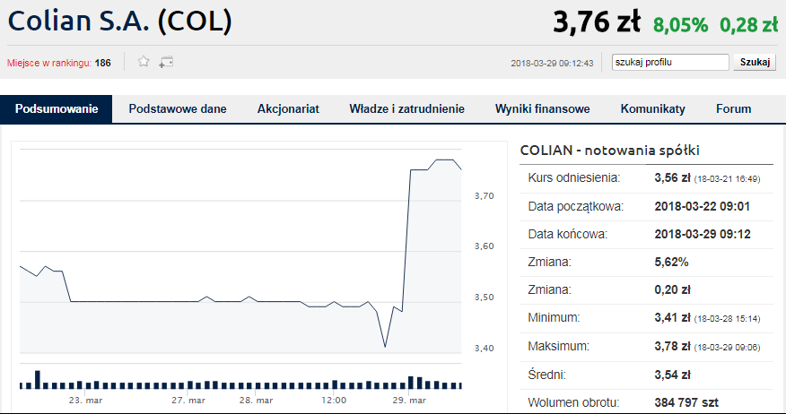The height and width of the screenshot is (414, 786).
Task: Select the 27. mar date label on axis
Action: [188, 400]
